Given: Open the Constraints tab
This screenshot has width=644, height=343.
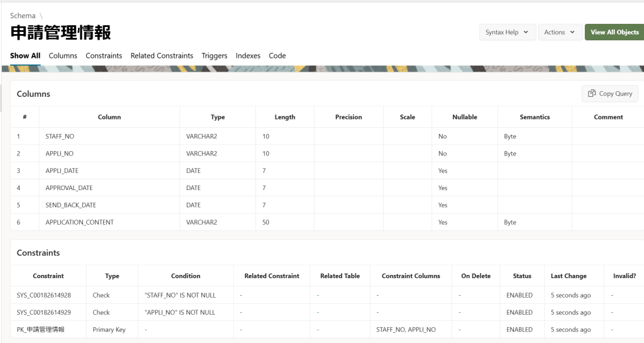Looking at the screenshot, I should click(104, 55).
